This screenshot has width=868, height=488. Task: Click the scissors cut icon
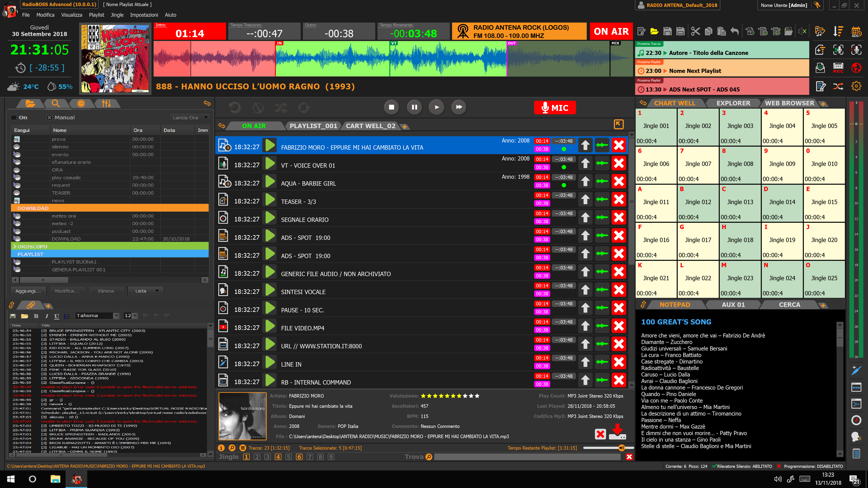click(695, 32)
